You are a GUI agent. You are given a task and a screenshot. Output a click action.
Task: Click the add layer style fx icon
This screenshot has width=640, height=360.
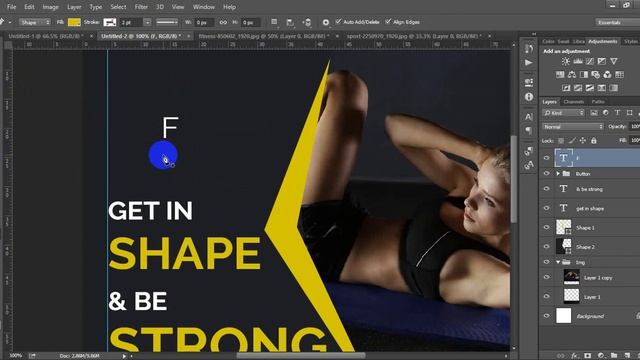point(575,356)
